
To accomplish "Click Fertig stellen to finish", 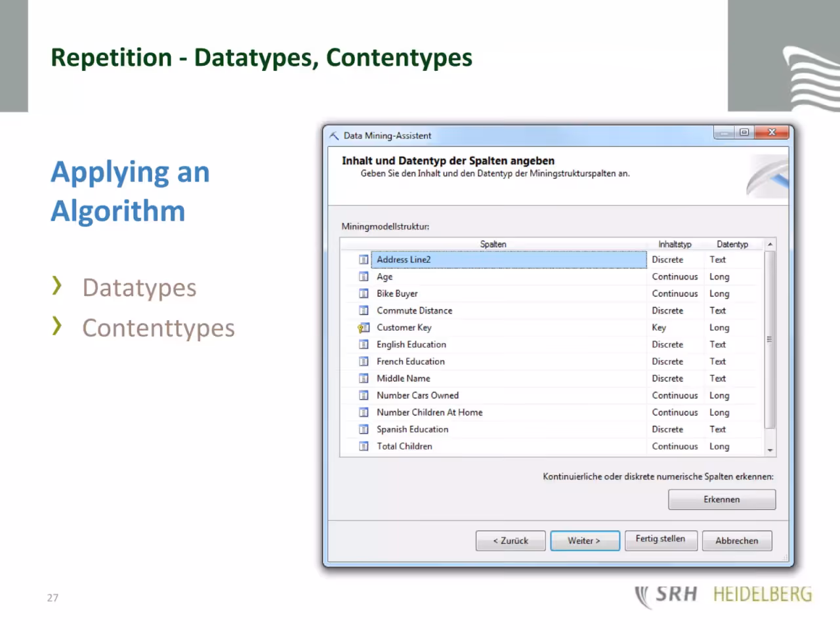I will coord(661,539).
